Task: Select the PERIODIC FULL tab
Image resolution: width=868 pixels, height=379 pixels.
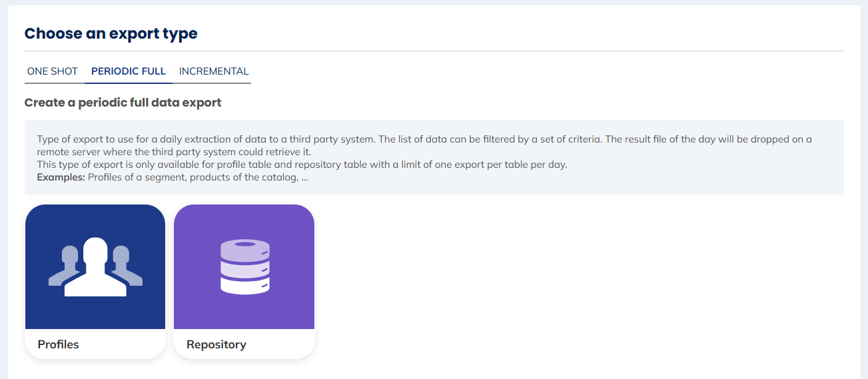Action: (129, 71)
